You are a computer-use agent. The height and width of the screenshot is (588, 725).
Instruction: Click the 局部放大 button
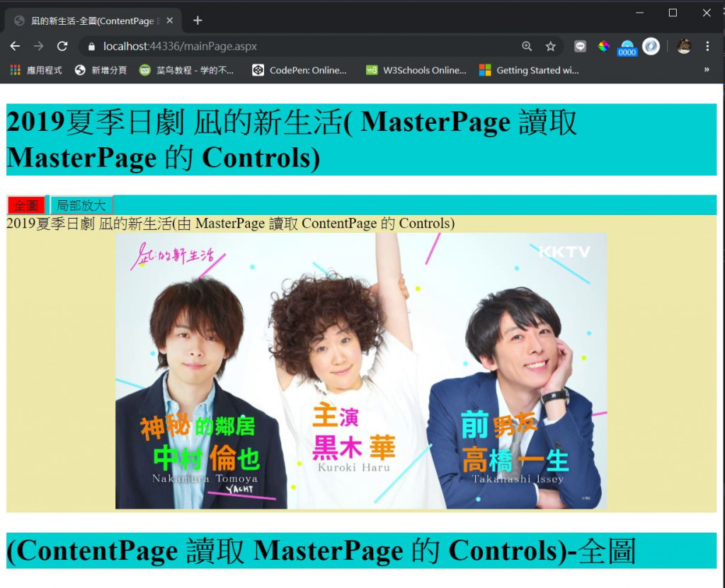click(81, 204)
